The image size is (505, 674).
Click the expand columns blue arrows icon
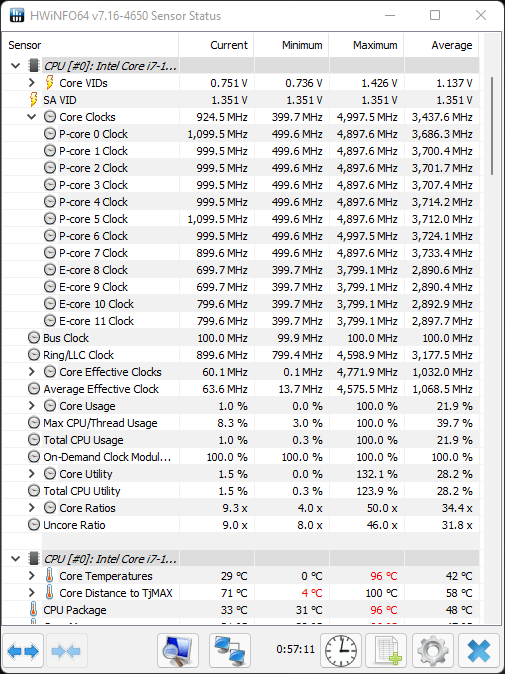23,651
